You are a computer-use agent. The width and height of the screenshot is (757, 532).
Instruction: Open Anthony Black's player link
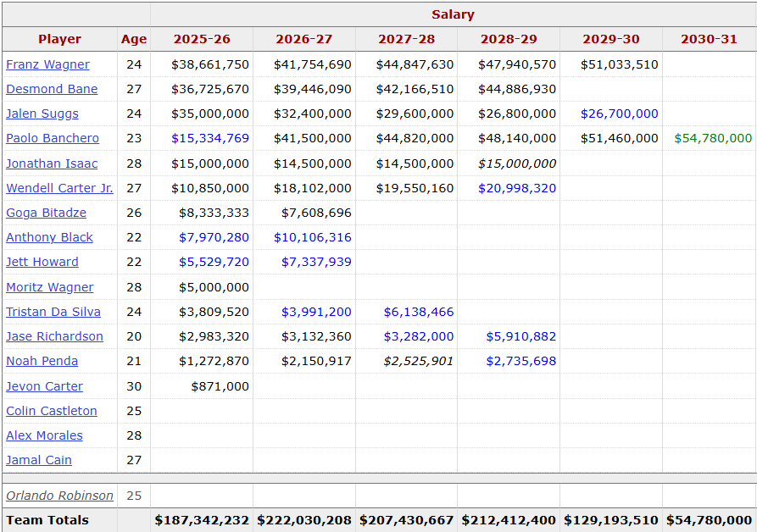[50, 237]
